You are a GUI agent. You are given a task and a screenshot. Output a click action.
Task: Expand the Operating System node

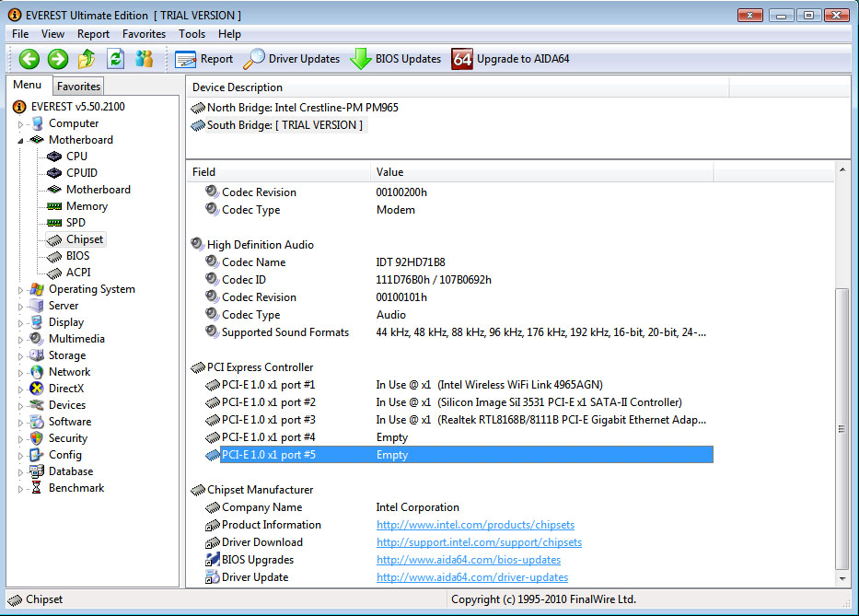coord(21,290)
